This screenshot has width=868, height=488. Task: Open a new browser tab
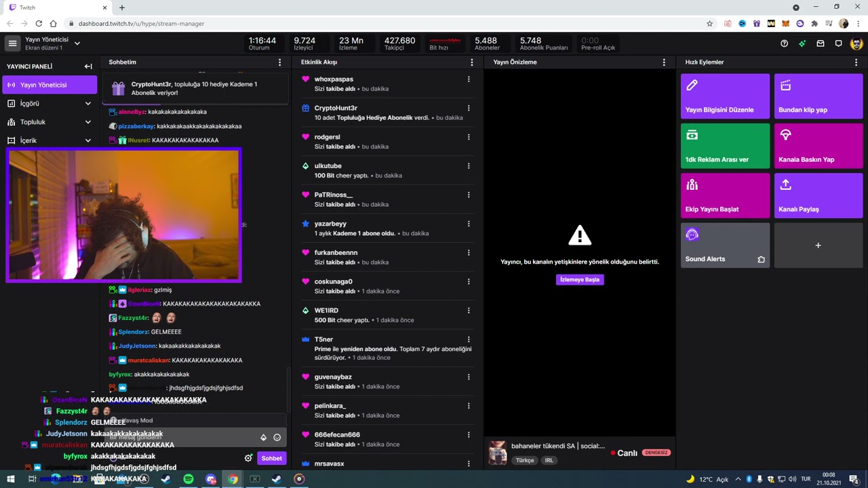point(122,7)
